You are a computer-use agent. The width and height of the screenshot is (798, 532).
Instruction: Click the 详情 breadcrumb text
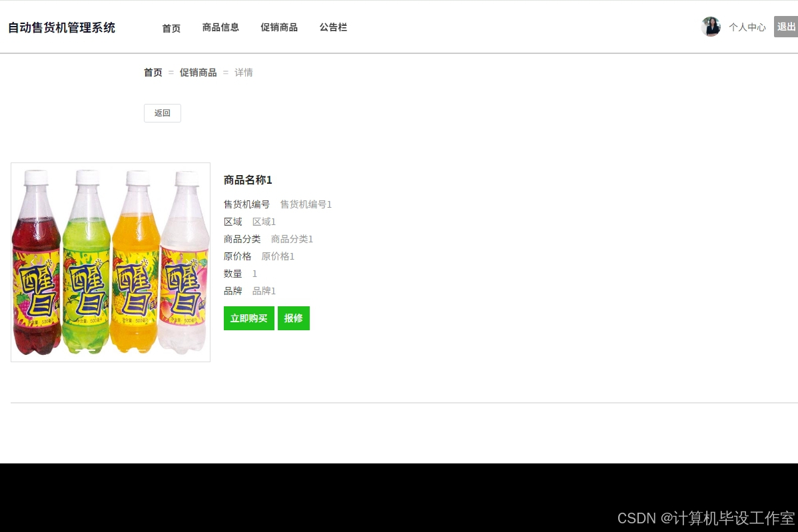pos(243,73)
